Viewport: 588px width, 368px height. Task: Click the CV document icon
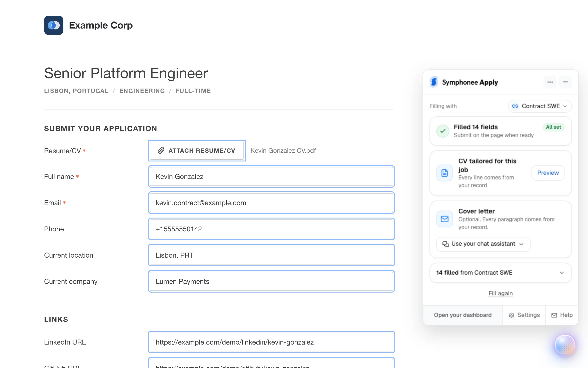click(x=444, y=173)
